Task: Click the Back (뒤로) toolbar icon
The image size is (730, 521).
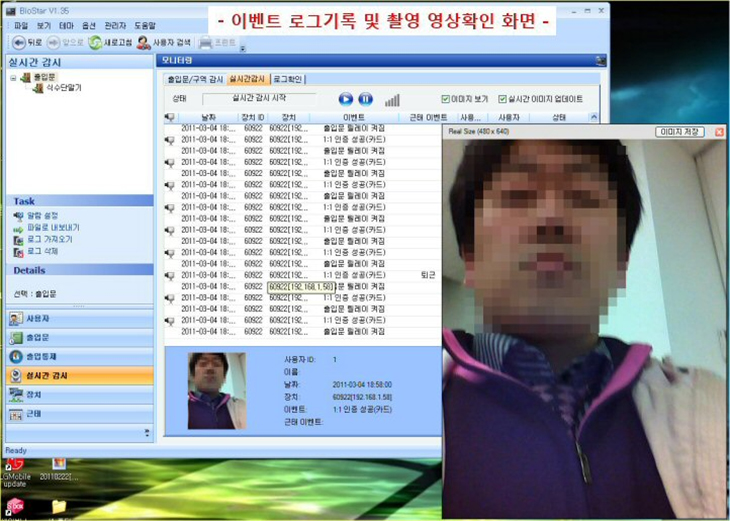Action: click(28, 43)
